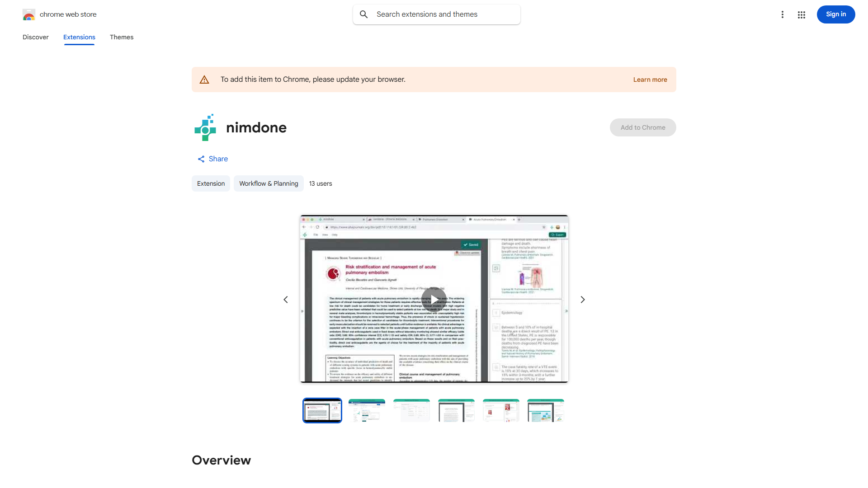Open the Extensions tab

pos(79,37)
